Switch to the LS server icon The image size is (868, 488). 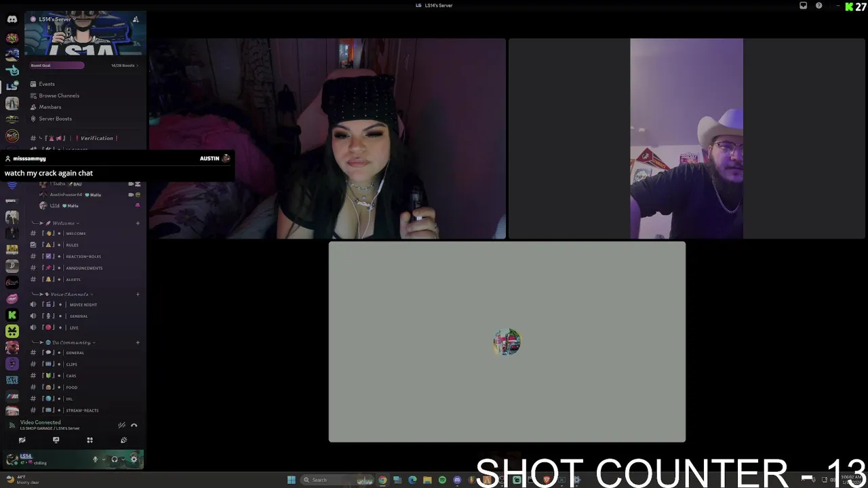(x=12, y=87)
